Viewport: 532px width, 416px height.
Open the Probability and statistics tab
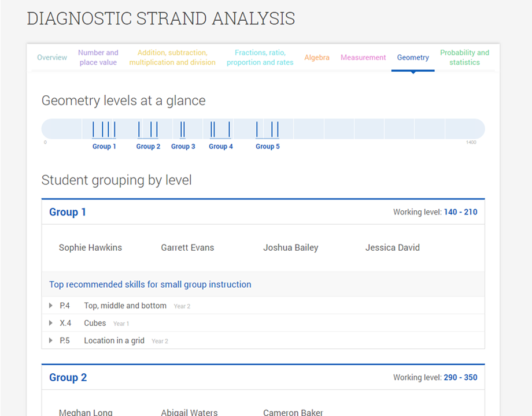pos(465,57)
